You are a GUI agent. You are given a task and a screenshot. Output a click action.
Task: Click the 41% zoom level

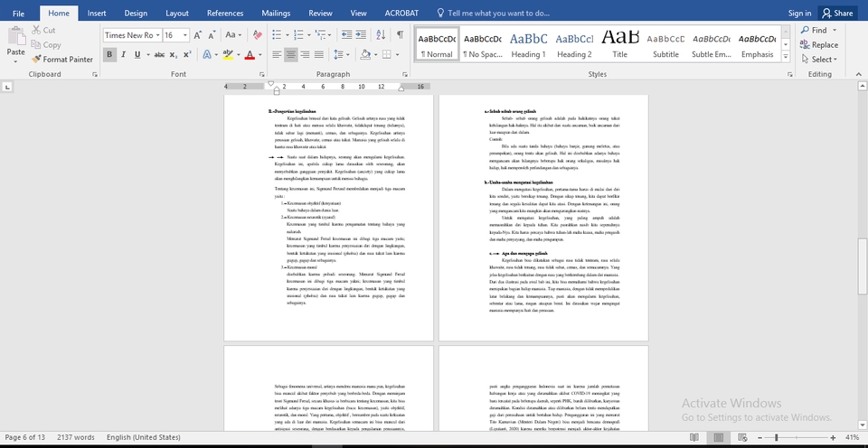pos(853,437)
